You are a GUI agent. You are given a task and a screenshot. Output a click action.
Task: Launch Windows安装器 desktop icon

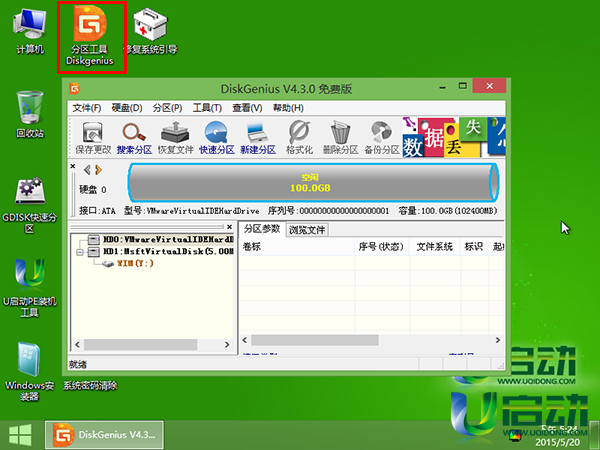pos(30,371)
